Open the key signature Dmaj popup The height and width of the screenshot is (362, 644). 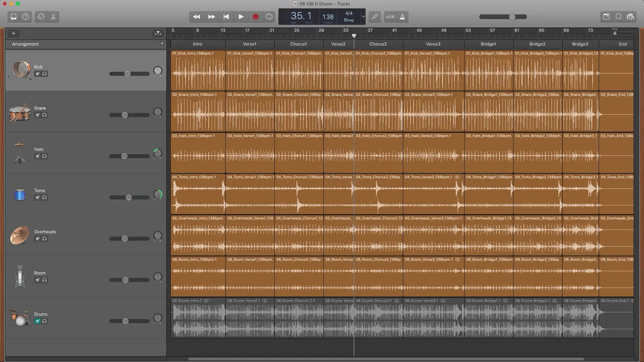click(349, 20)
